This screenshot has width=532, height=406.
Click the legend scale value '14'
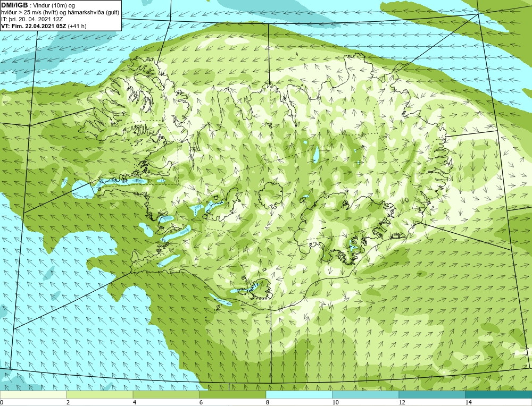tap(469, 402)
